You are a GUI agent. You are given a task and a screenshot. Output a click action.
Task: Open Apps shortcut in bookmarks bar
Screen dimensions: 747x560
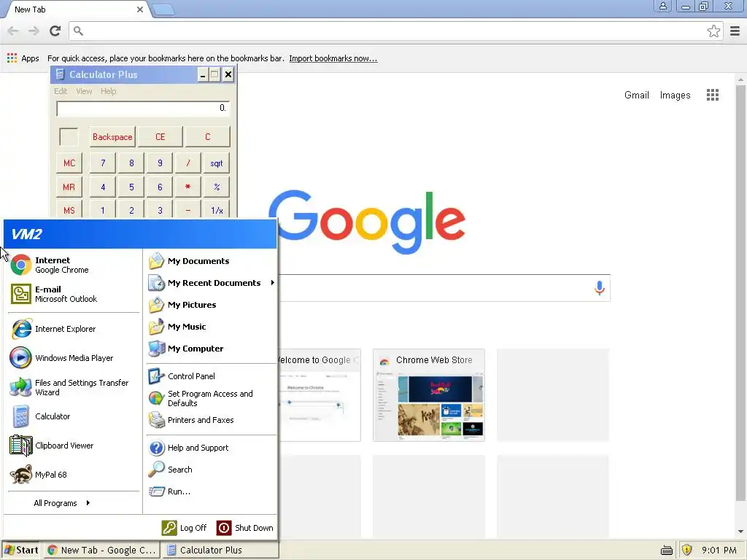click(x=23, y=58)
